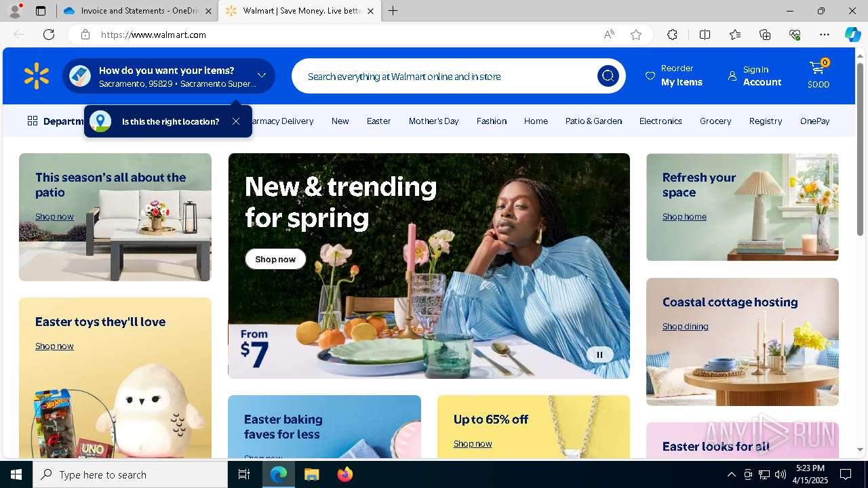Click 'Shop now' under patio season card
This screenshot has height=488, width=868.
(54, 217)
